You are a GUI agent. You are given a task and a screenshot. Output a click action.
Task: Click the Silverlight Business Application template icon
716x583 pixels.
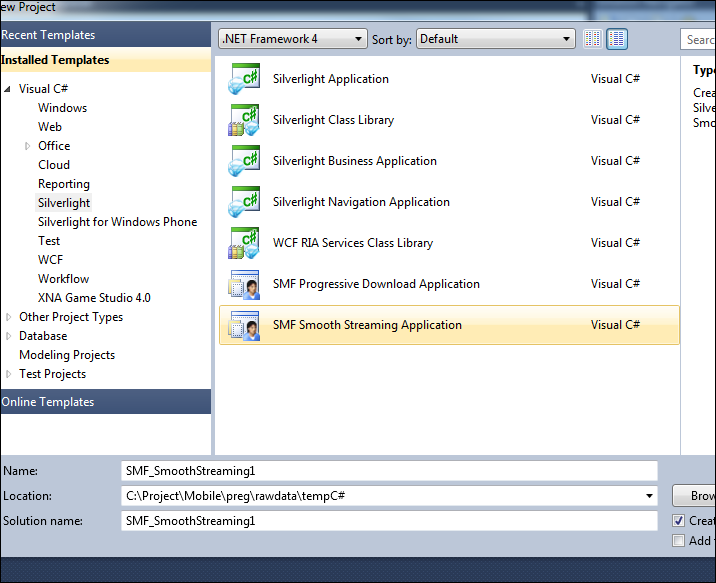tap(244, 161)
